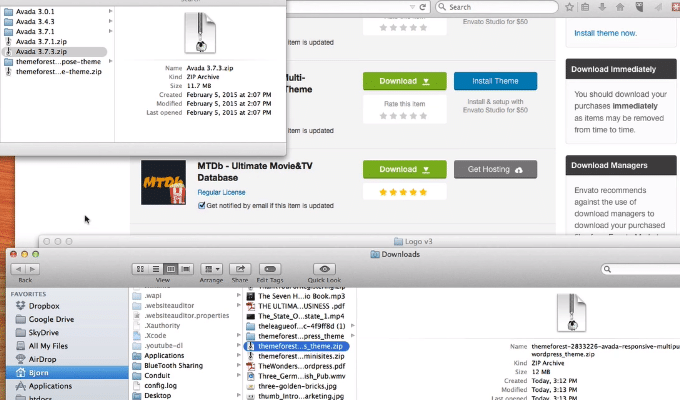
Task: Click the green Download button for MTDb
Action: pos(405,170)
